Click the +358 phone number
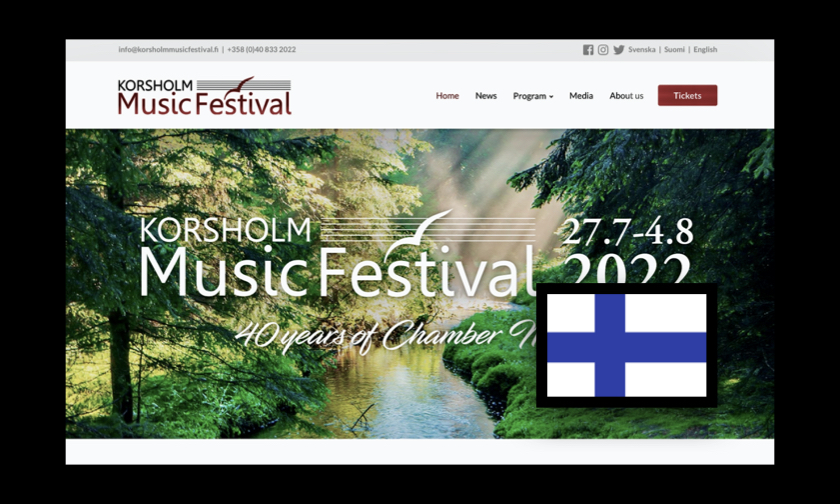 pos(261,50)
